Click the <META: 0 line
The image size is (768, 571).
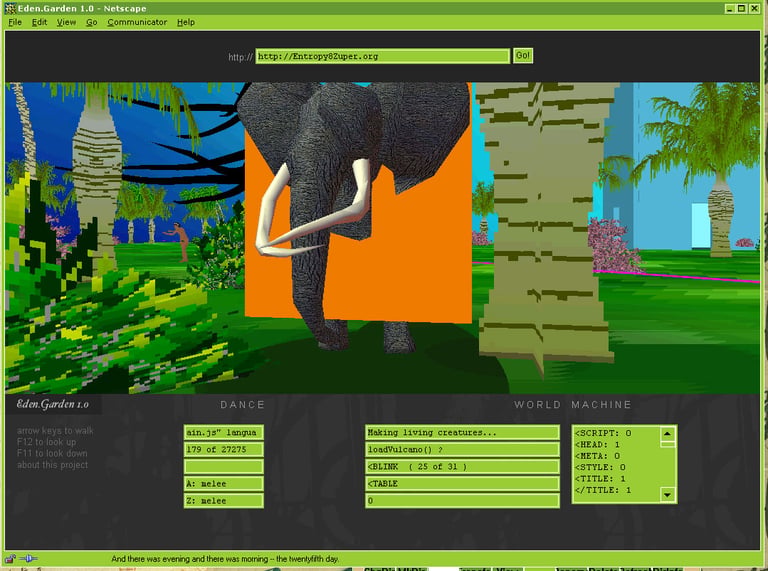click(597, 455)
